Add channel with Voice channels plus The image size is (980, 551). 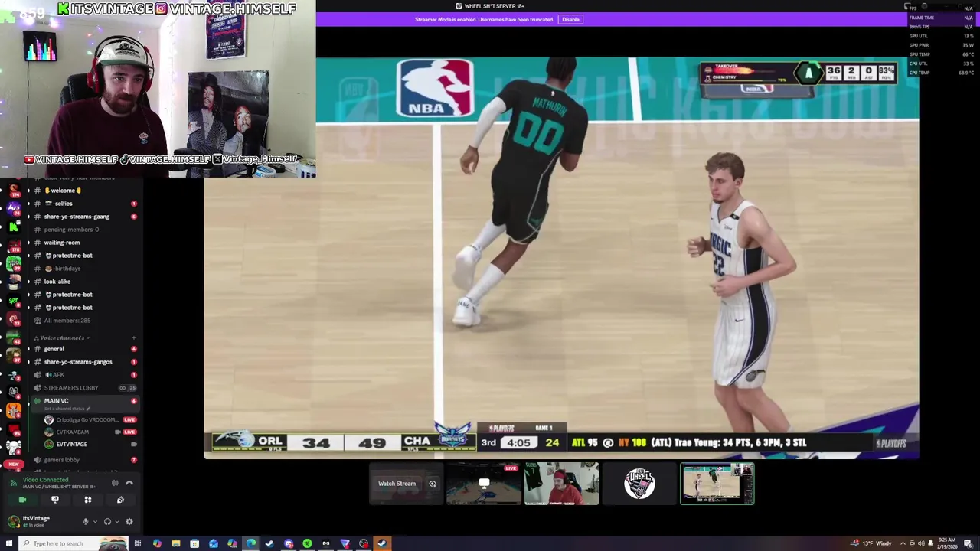133,337
